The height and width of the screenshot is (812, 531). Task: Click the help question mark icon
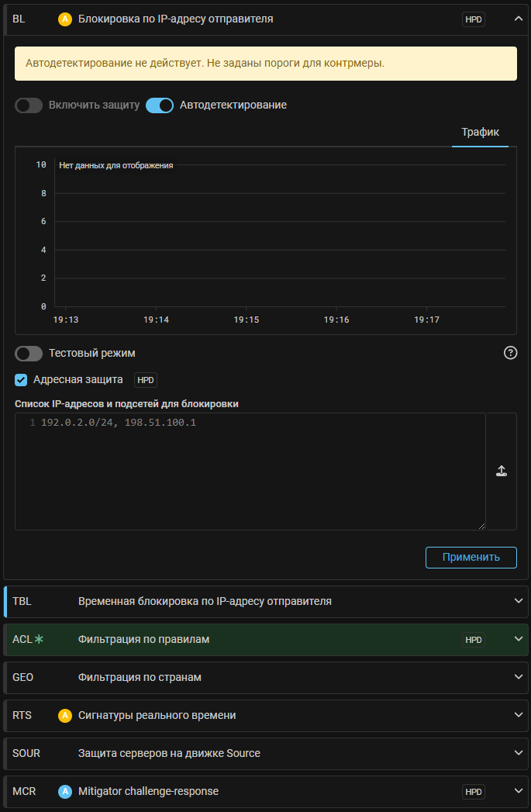click(510, 353)
